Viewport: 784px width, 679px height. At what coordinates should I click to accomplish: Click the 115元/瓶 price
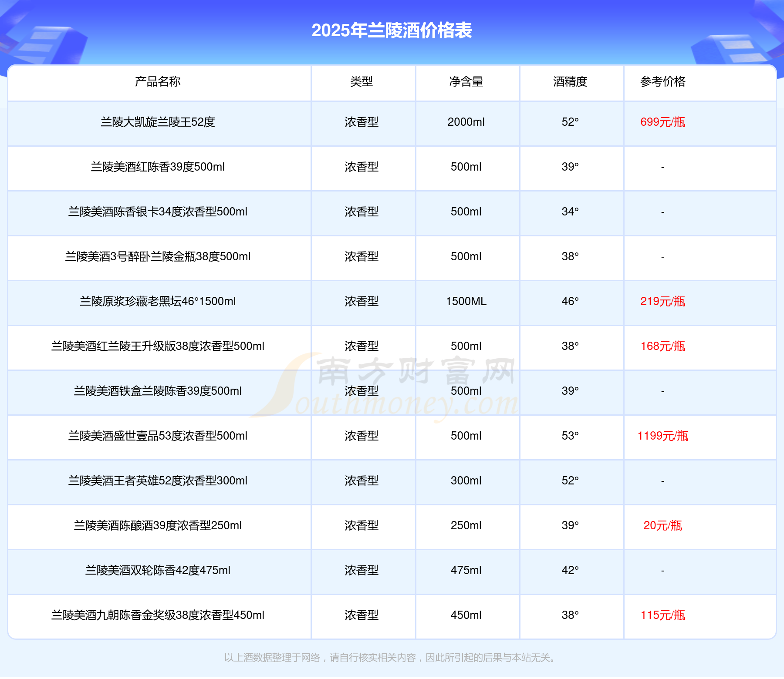663,615
